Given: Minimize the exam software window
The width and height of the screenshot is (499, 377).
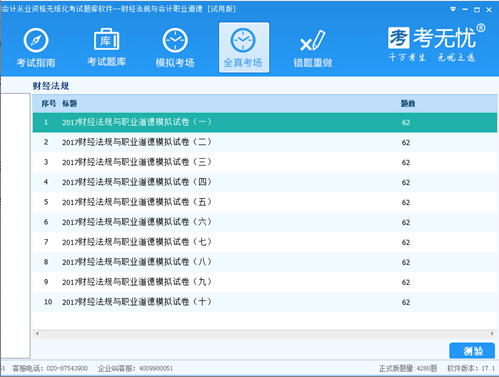Looking at the screenshot, I should coord(465,9).
